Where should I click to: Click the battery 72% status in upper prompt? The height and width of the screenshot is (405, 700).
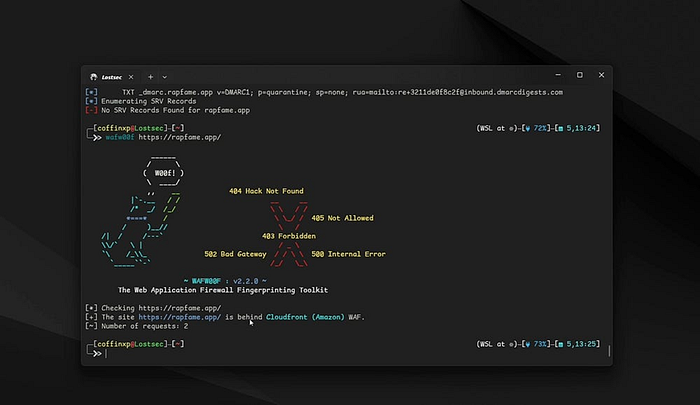(x=537, y=128)
